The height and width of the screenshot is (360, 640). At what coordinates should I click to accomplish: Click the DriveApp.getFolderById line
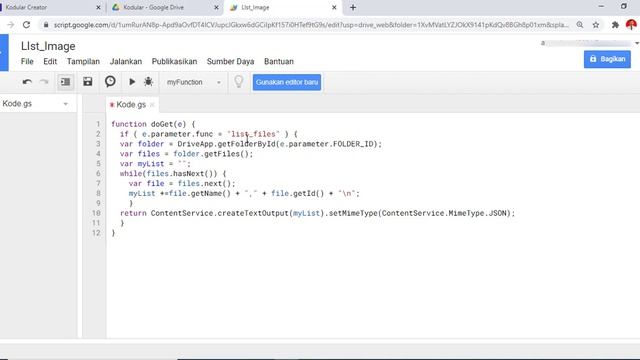(x=251, y=144)
